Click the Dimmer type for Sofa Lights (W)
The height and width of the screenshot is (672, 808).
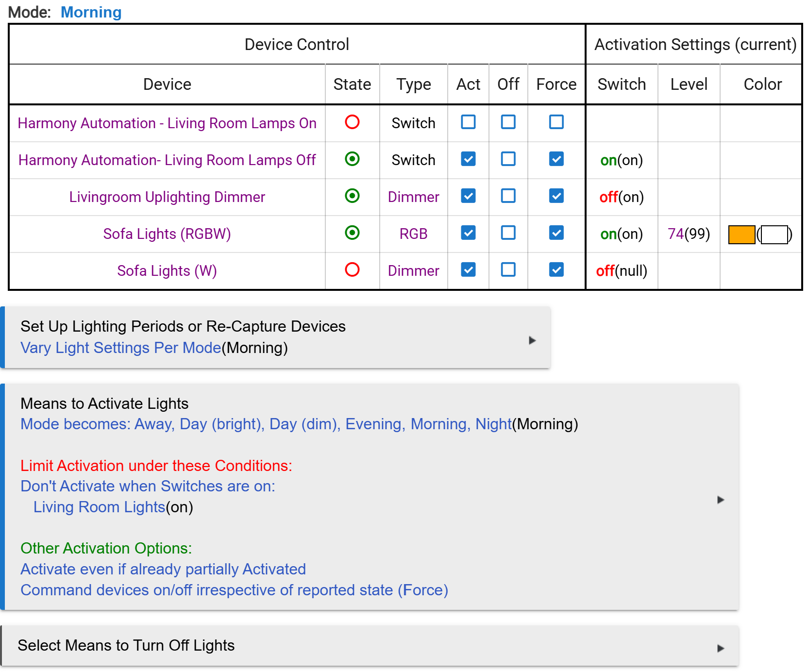click(x=413, y=271)
